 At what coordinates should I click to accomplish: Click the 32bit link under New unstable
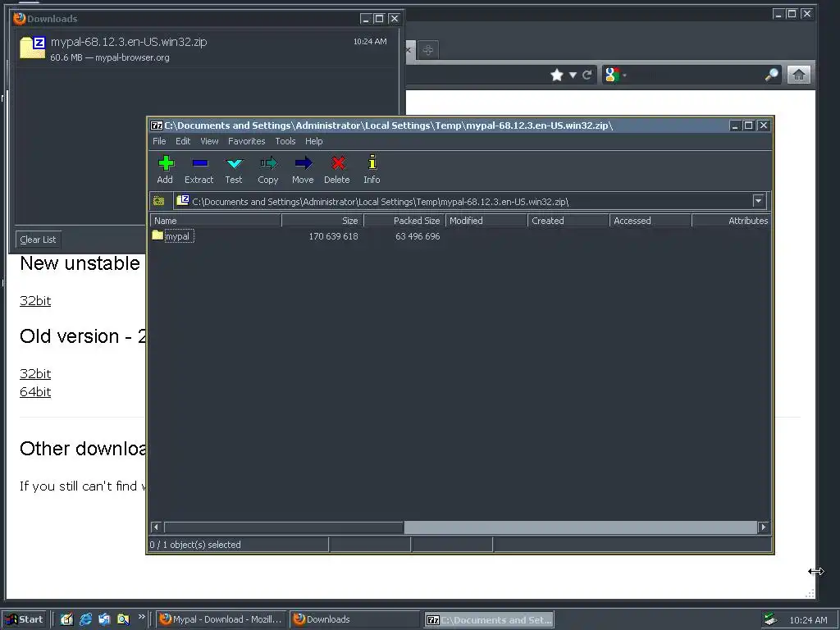point(35,300)
